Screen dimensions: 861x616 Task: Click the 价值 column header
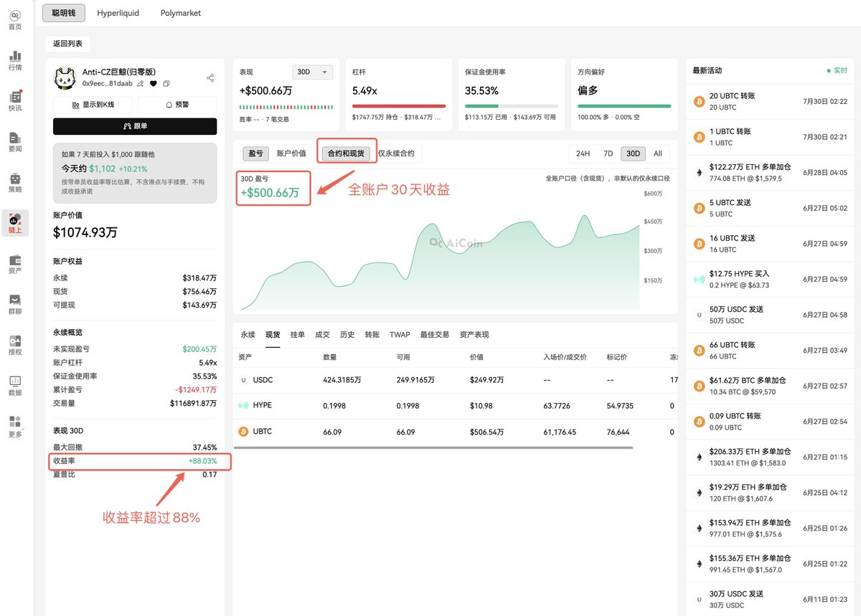pyautogui.click(x=476, y=357)
